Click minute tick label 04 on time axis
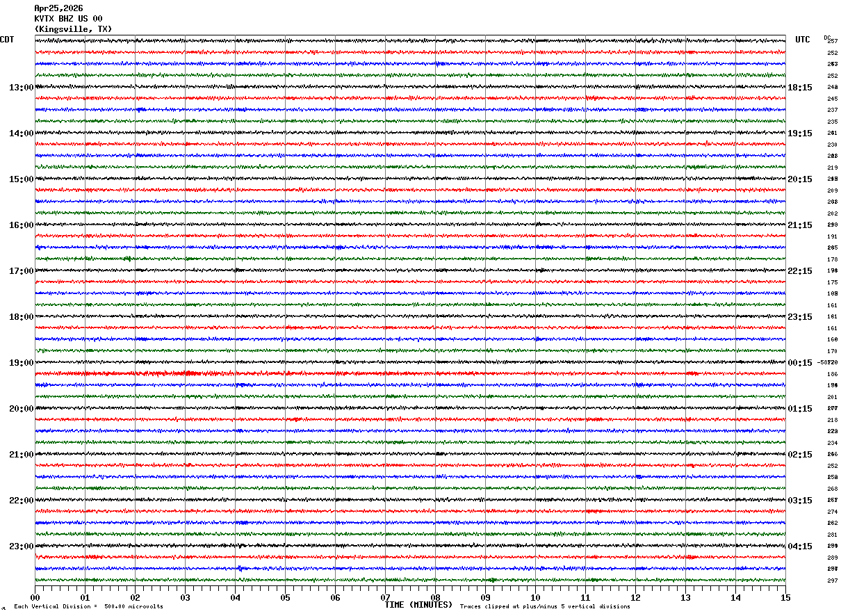841x616 pixels. 235,597
